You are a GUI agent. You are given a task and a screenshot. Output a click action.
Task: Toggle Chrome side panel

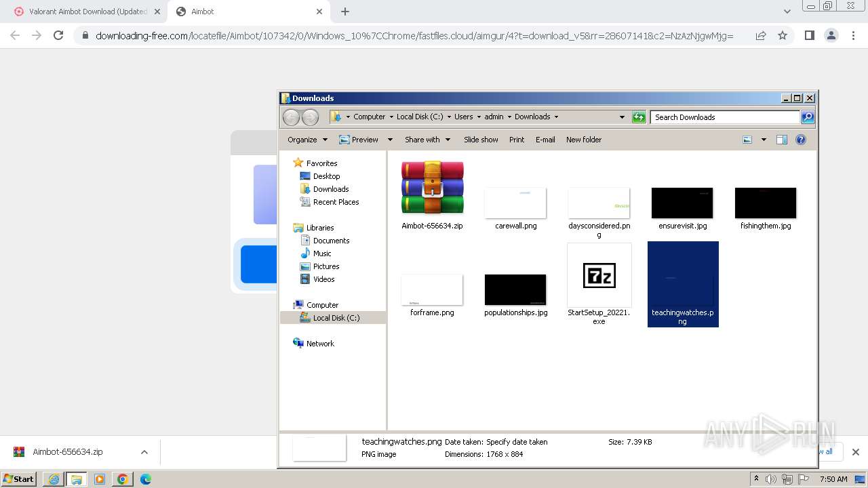(x=809, y=35)
